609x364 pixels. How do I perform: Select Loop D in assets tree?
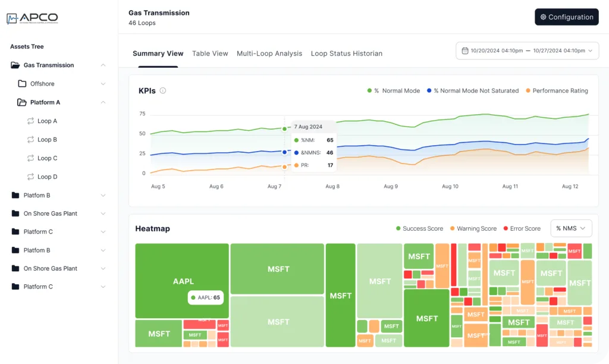47,177
